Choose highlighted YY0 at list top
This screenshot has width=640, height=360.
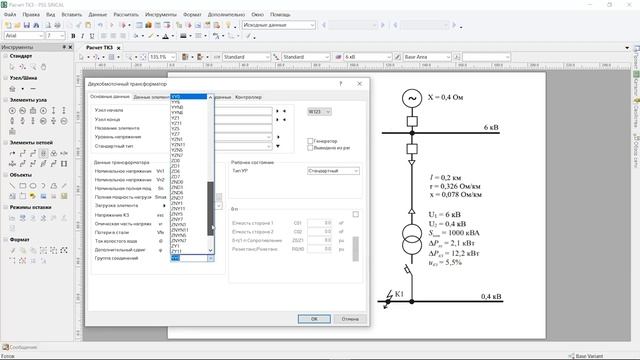[x=189, y=97]
